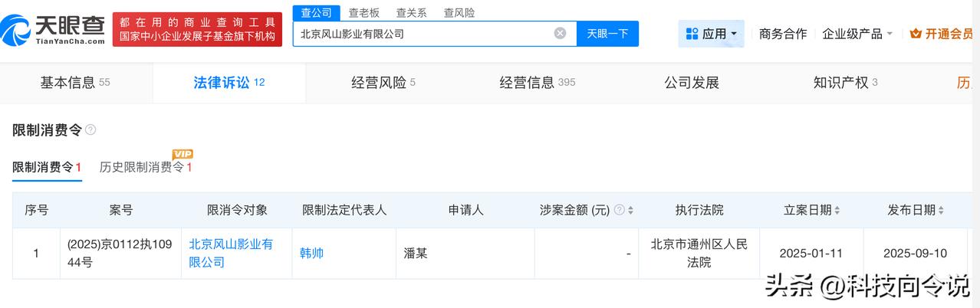Click applicant name 潘某

coord(416,253)
